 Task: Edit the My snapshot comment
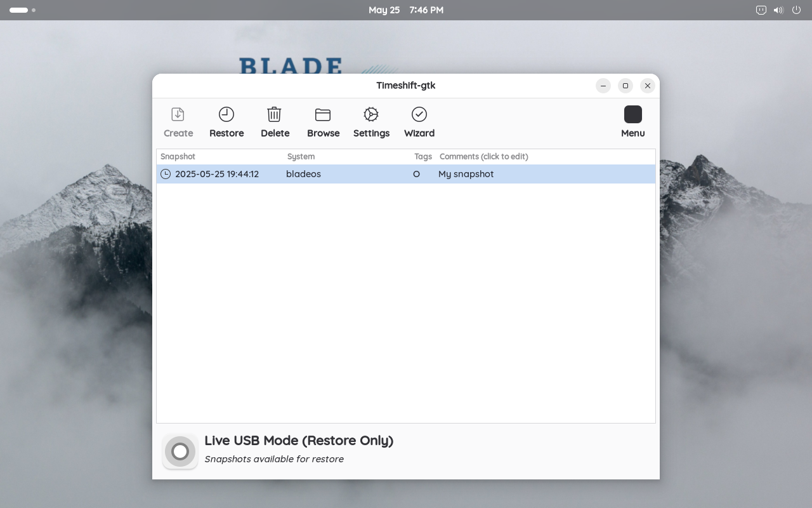pos(466,174)
